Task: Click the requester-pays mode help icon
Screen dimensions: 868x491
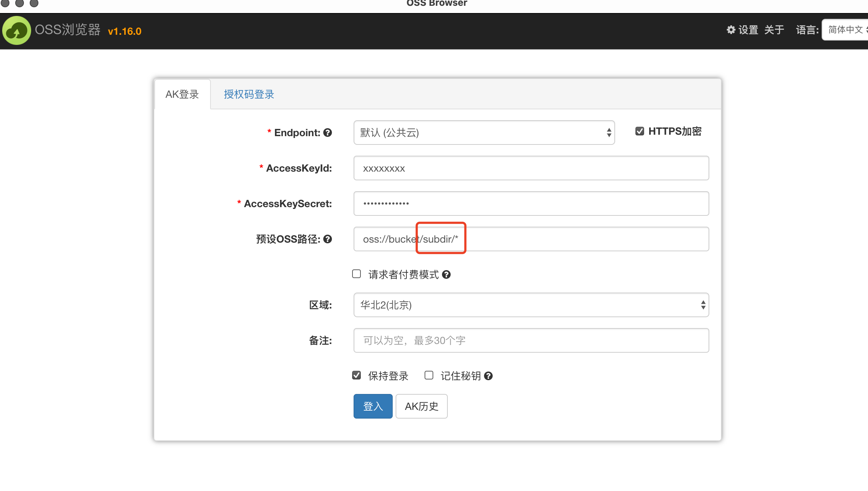Action: 446,274
